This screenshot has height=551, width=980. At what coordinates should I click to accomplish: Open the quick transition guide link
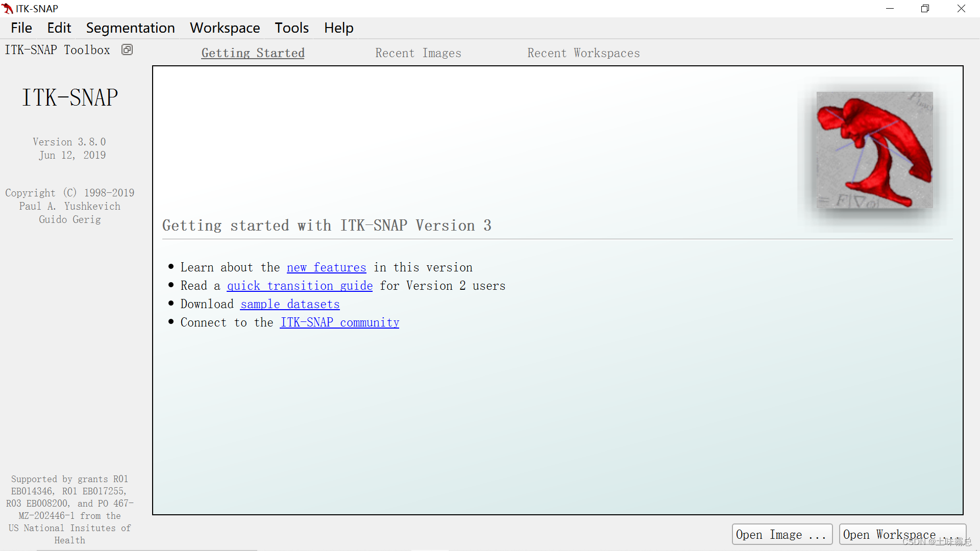point(300,286)
